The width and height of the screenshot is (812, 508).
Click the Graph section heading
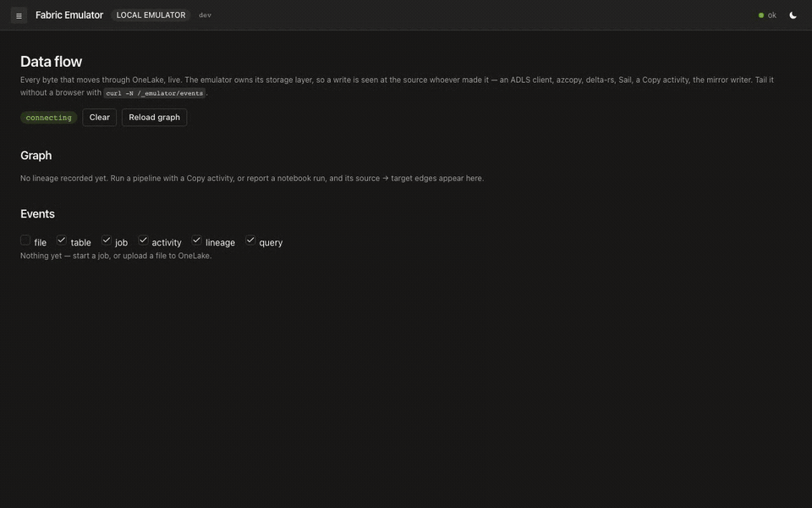36,156
